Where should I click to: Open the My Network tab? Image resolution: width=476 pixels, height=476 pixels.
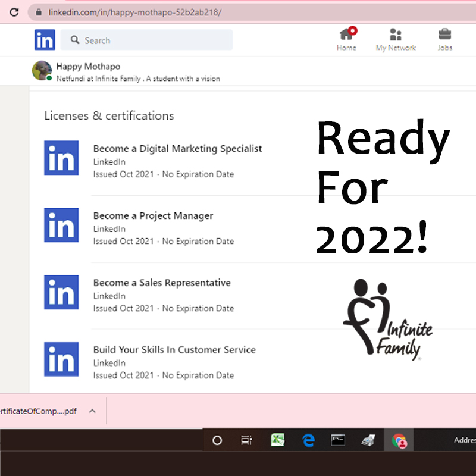pos(396,39)
